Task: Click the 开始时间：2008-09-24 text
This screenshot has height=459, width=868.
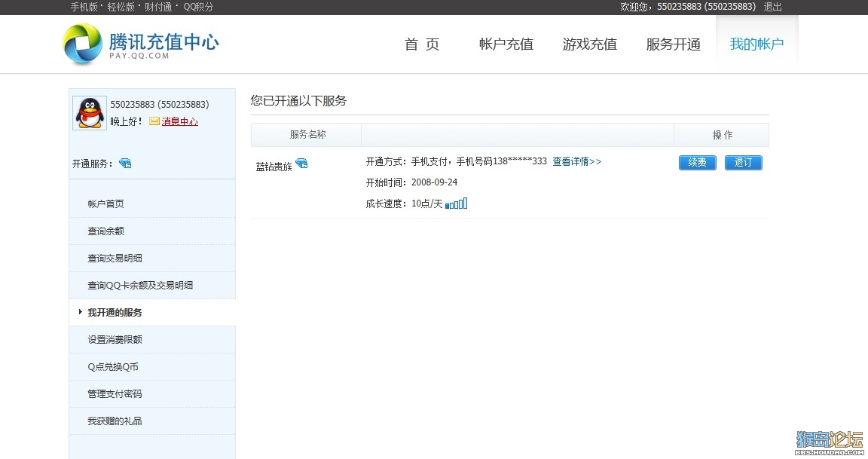Action: (x=412, y=182)
